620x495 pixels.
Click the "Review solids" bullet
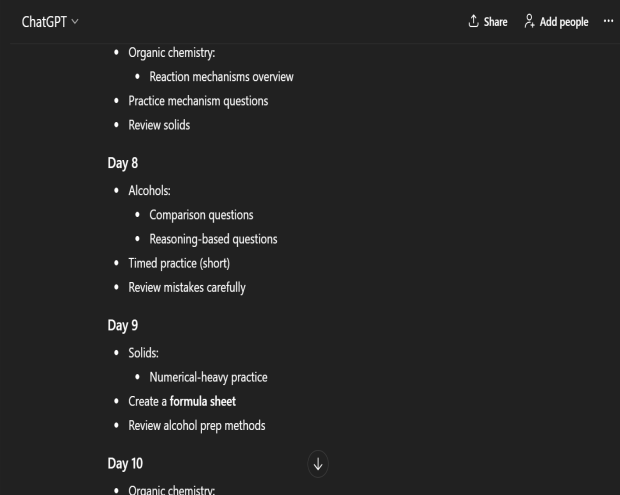(x=158, y=125)
